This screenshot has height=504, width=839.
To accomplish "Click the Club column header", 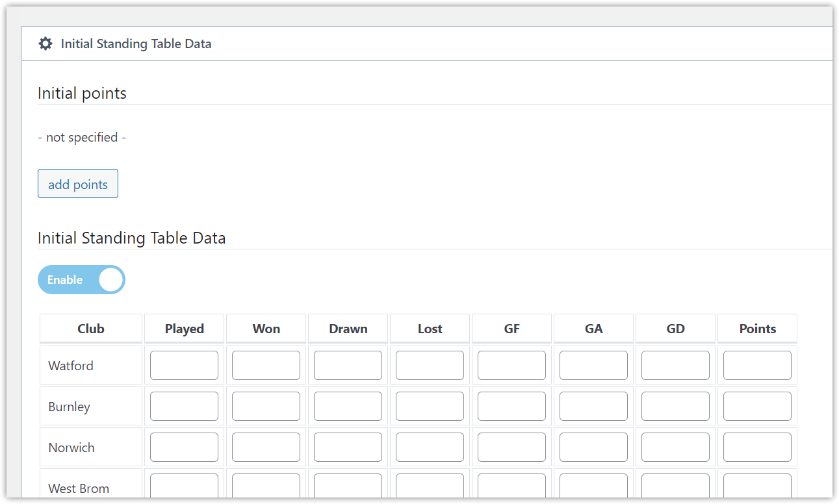I will pyautogui.click(x=90, y=328).
